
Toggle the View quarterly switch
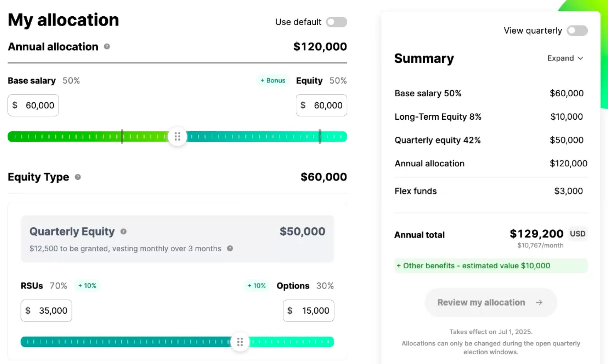(x=577, y=30)
